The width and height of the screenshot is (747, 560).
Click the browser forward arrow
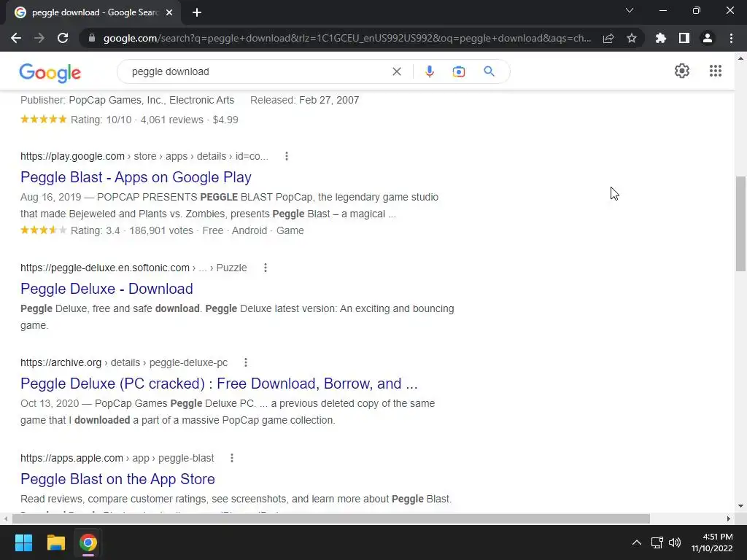[39, 38]
